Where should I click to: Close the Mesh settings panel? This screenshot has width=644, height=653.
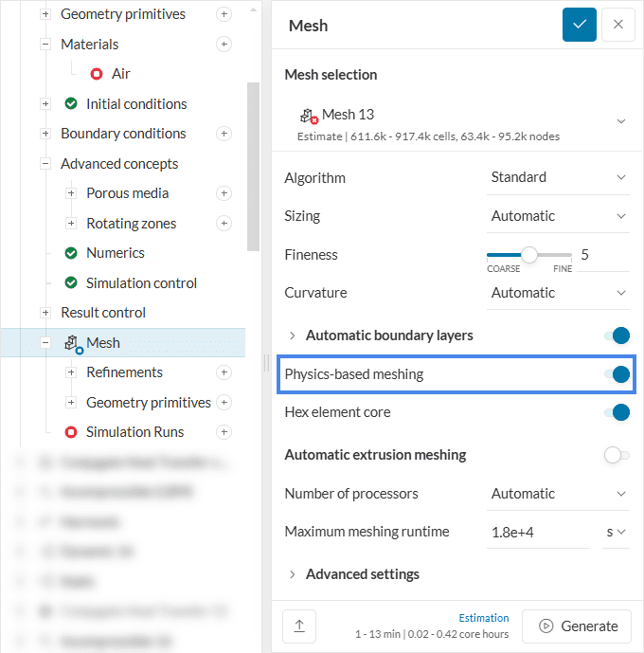[x=618, y=25]
